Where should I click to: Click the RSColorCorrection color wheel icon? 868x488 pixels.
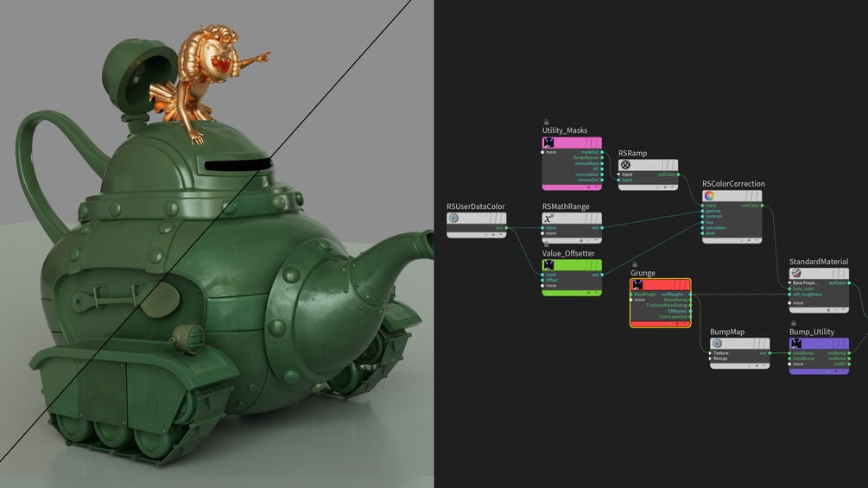[x=709, y=195]
